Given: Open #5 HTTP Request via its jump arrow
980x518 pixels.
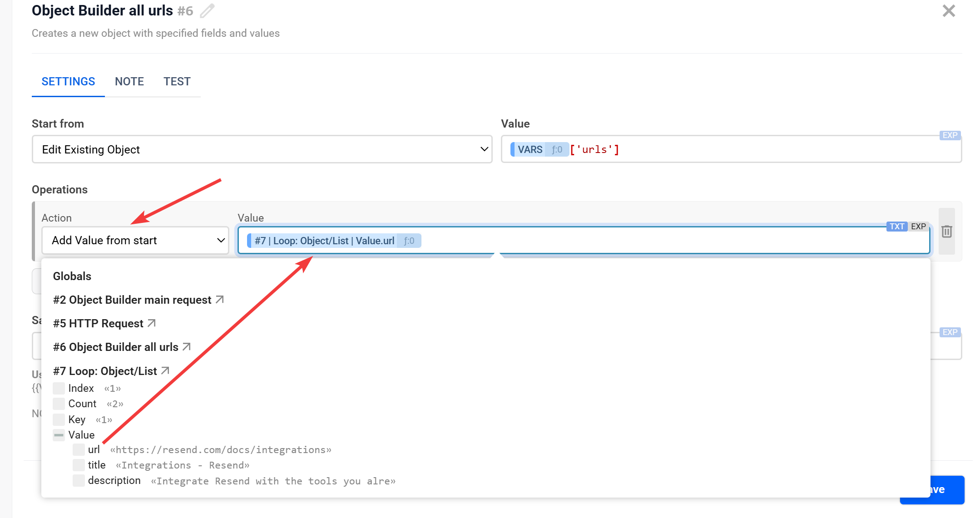Looking at the screenshot, I should coord(152,323).
